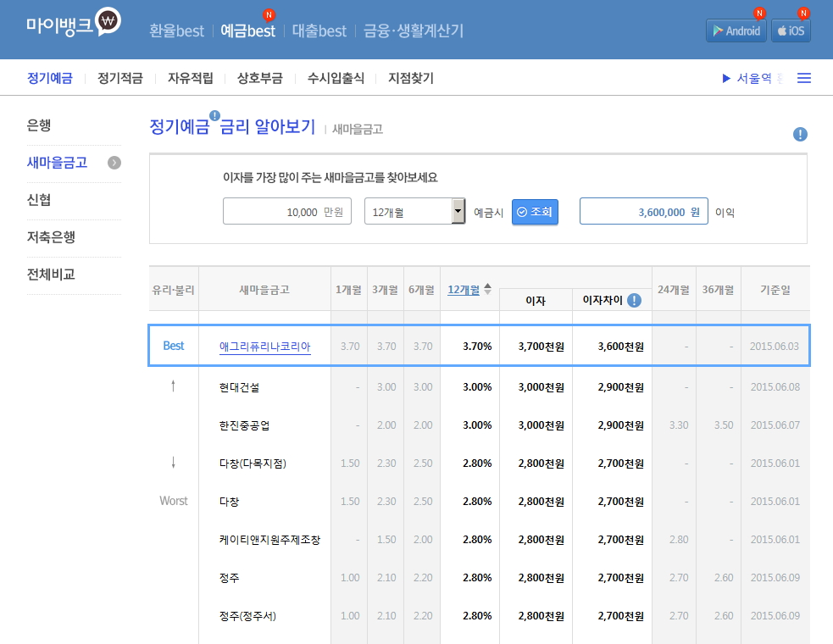Go to the 지점찾기 menu

[x=411, y=78]
